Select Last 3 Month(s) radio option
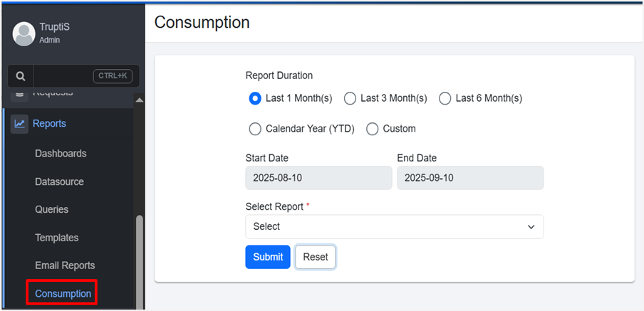Image resolution: width=644 pixels, height=311 pixels. tap(350, 98)
